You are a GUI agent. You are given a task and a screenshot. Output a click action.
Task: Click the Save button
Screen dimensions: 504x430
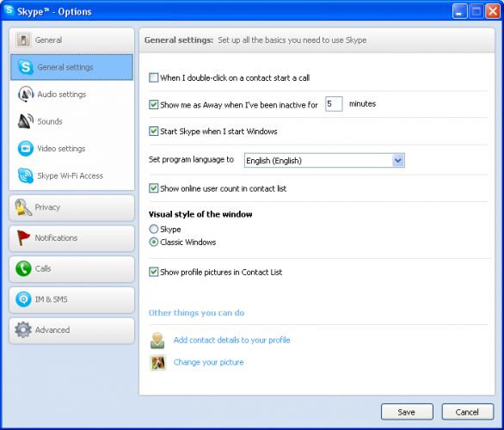coord(407,412)
